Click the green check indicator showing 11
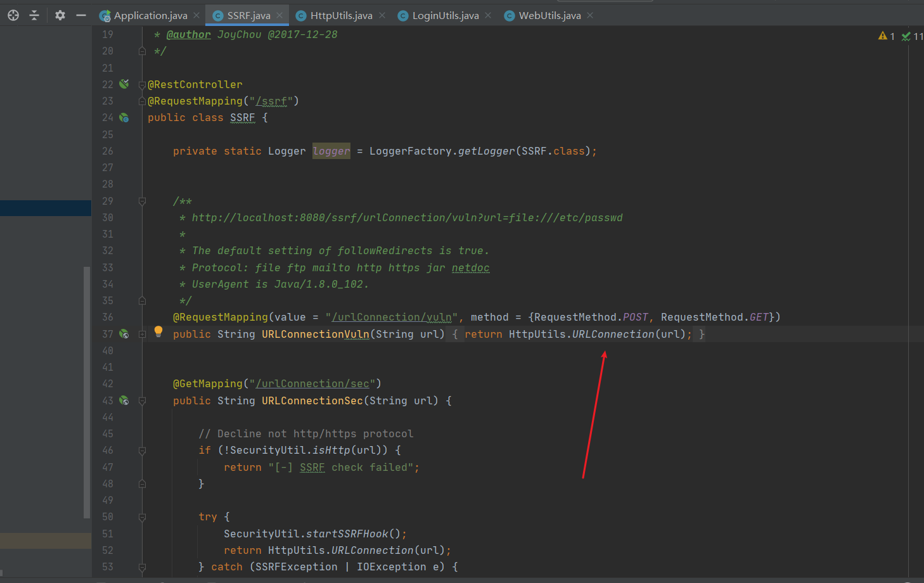 (x=913, y=36)
